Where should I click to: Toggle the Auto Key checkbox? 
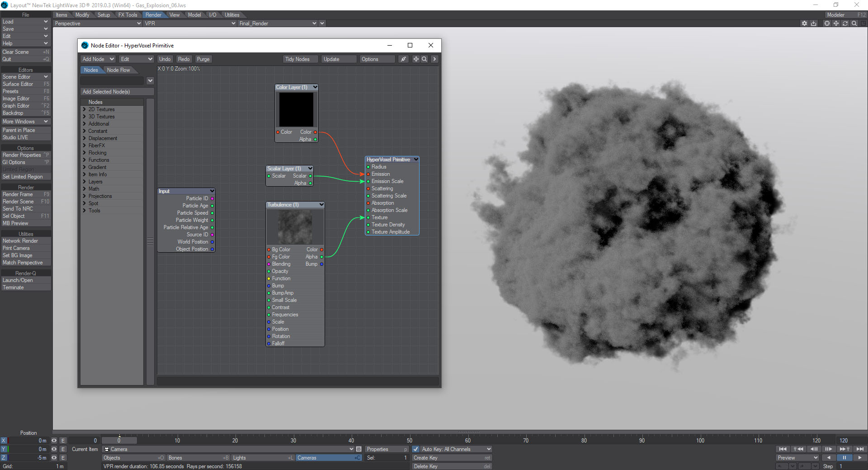(x=416, y=449)
